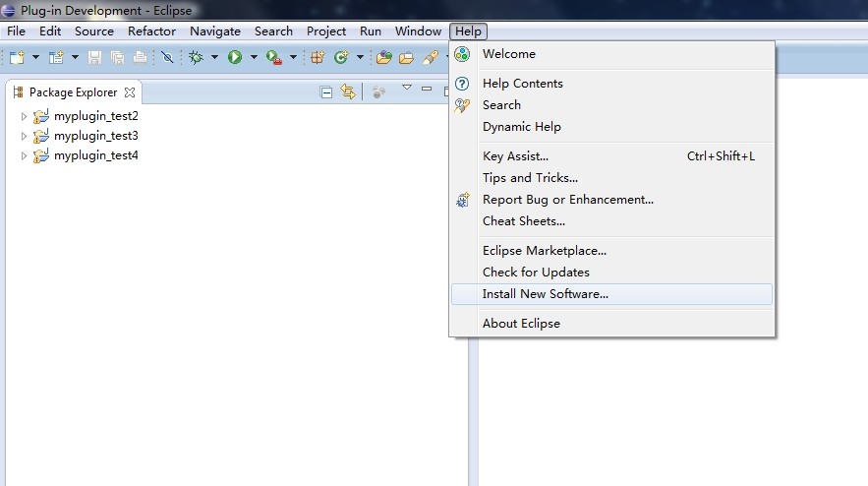Click the Help Search icon in menu
The height and width of the screenshot is (486, 868).
pos(462,105)
